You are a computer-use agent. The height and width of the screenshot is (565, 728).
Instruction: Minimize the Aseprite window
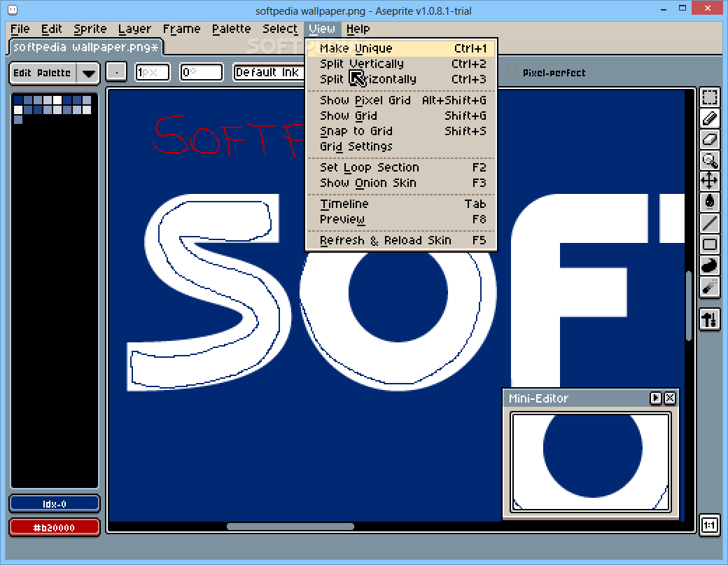tap(664, 9)
